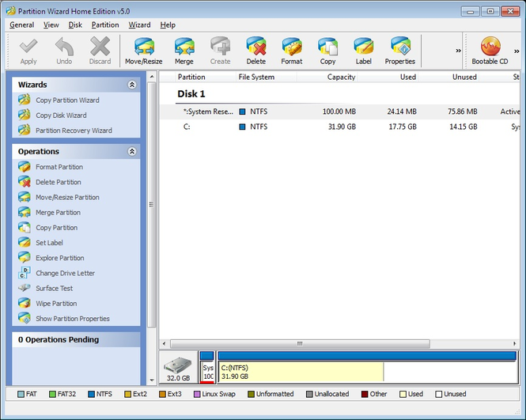Choose Format Partition in Operations
Screen dimensions: 526x420
click(x=59, y=167)
